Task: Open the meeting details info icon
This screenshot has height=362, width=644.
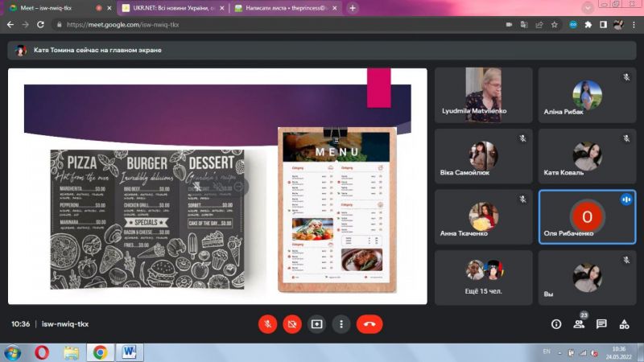Action: (x=556, y=324)
